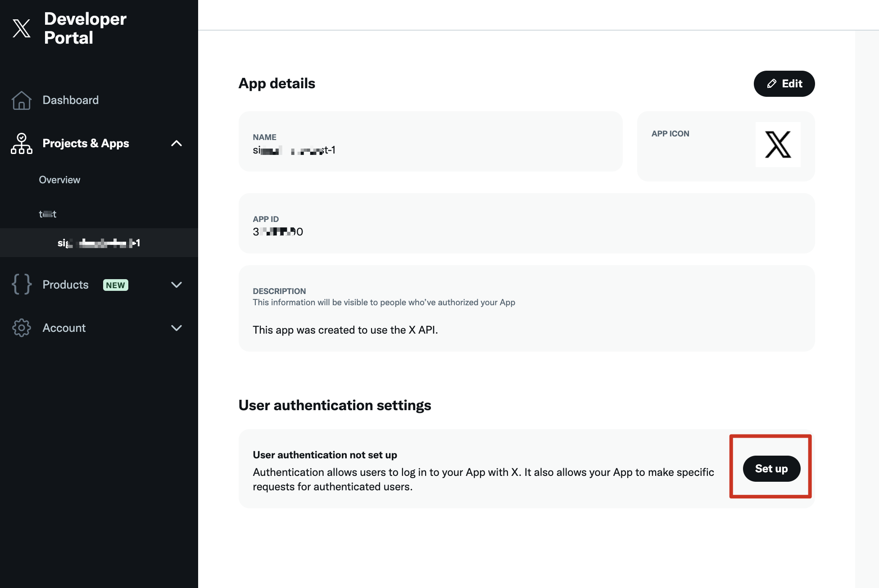Click the Products curly braces icon
879x588 pixels.
coord(21,285)
